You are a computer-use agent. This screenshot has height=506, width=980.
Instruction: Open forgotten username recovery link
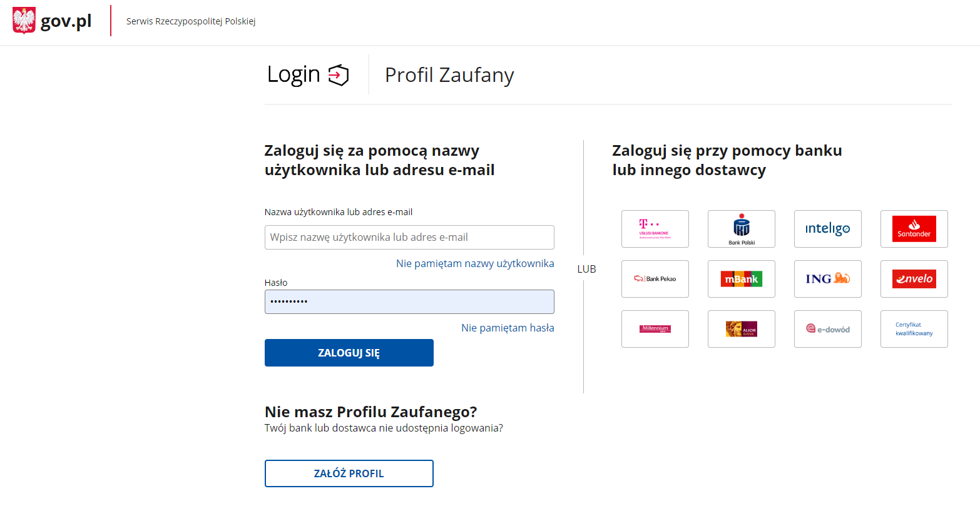point(474,263)
